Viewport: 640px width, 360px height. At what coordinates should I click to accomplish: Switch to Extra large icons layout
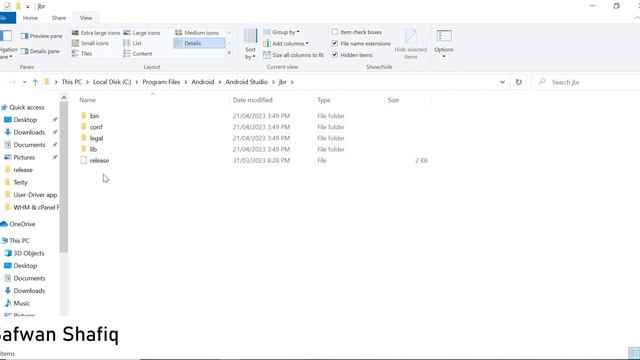[x=96, y=33]
